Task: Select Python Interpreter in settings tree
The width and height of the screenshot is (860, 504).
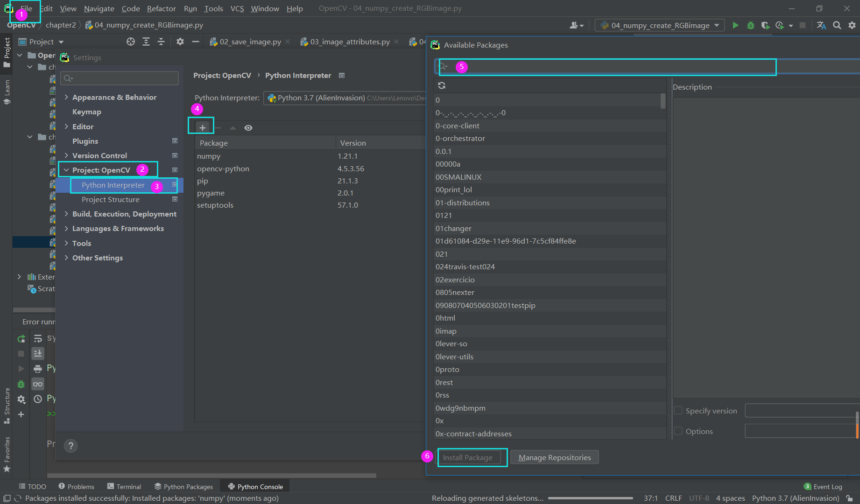Action: (x=113, y=185)
